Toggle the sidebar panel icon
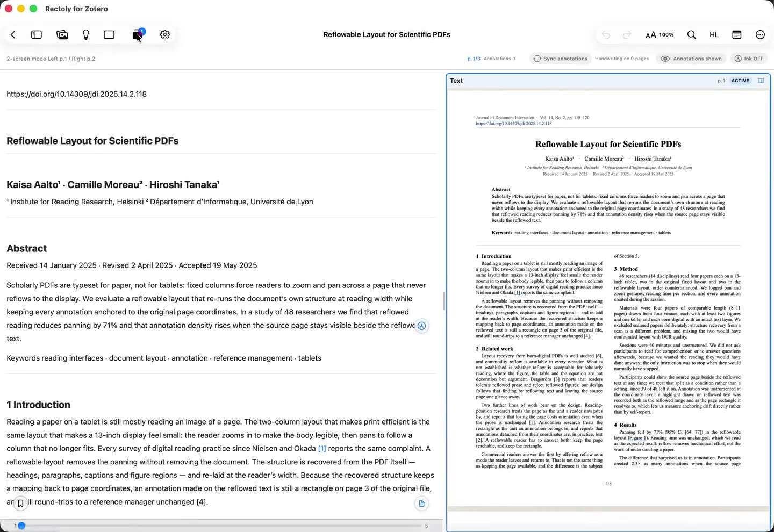774x532 pixels. 37,34
